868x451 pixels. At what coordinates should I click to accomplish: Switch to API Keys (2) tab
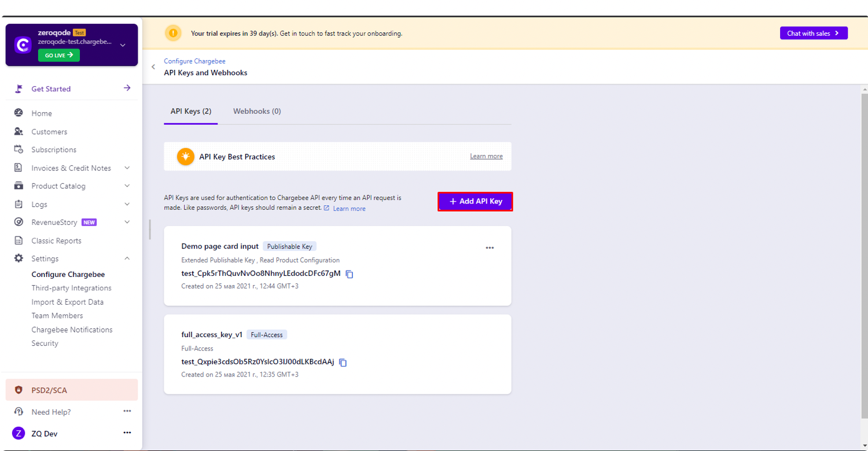[x=191, y=112]
